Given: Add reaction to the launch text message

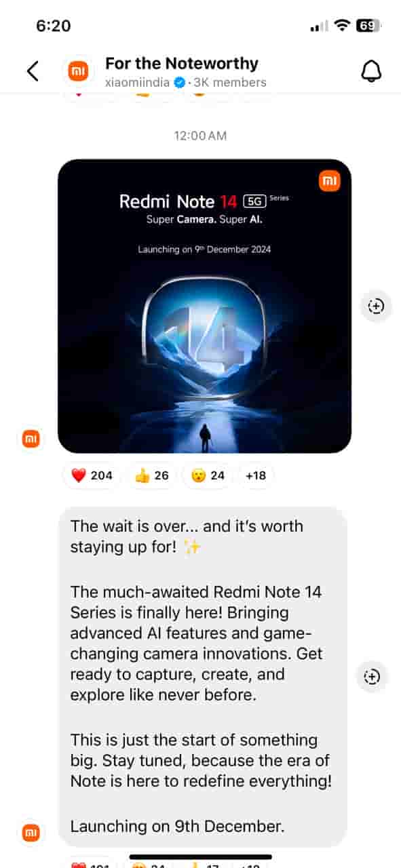Looking at the screenshot, I should point(372,677).
